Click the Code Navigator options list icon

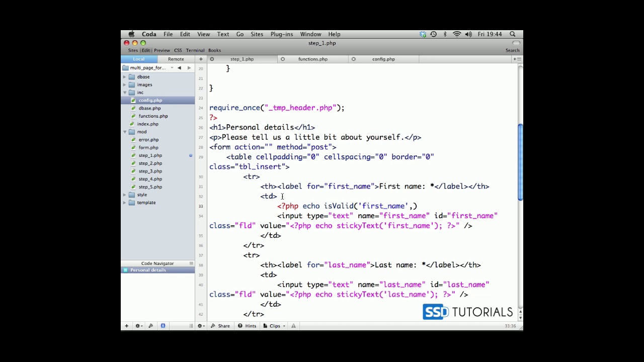[191, 263]
